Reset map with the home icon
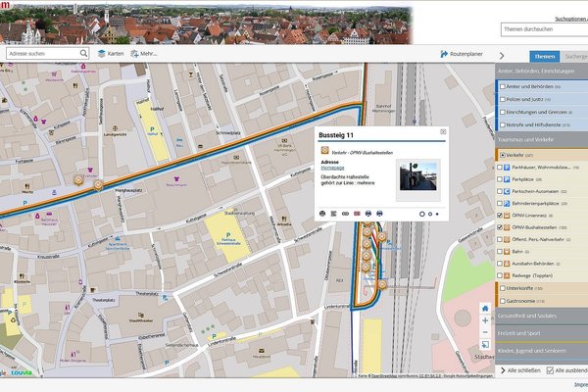Image resolution: width=588 pixels, height=392 pixels. (485, 309)
